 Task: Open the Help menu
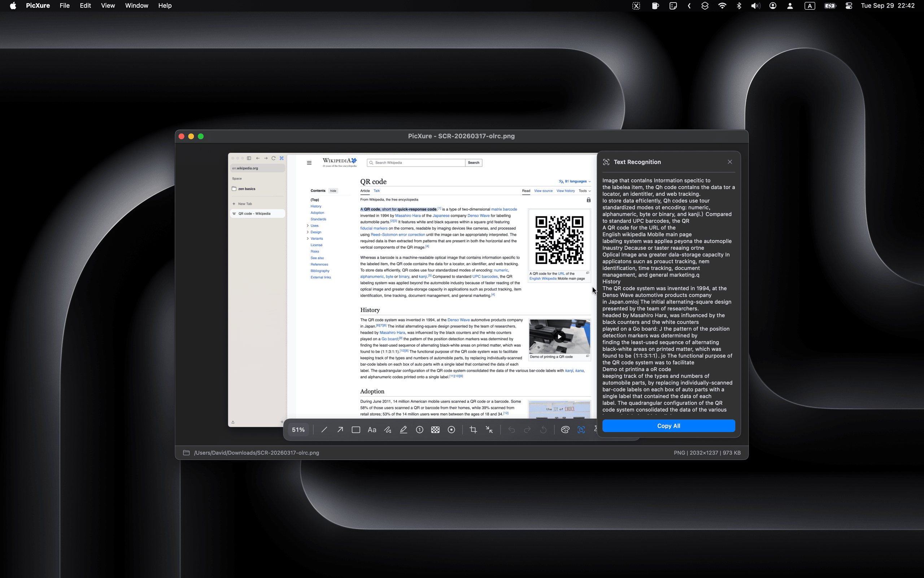(x=165, y=6)
